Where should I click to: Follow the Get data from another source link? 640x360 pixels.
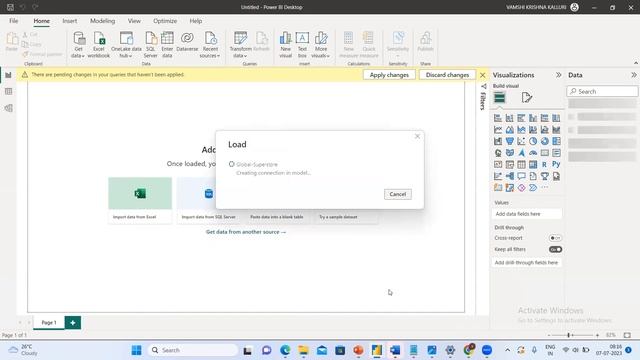pos(246,232)
